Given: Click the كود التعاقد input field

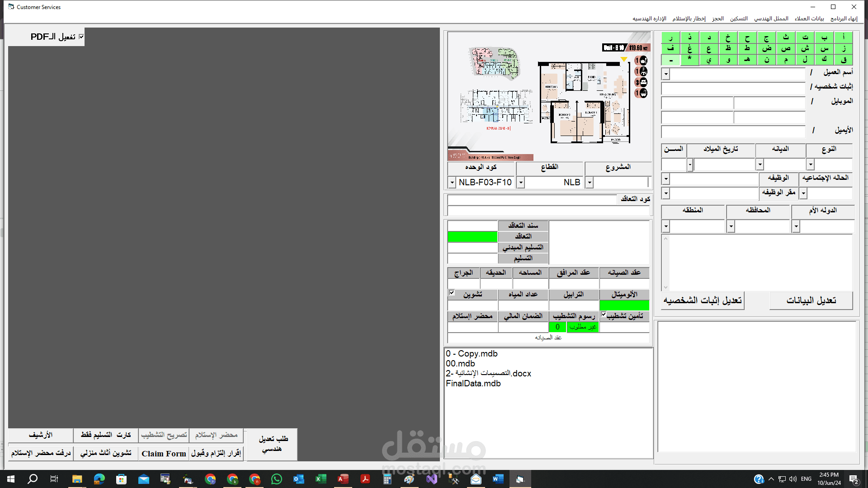Looking at the screenshot, I should pyautogui.click(x=532, y=199).
